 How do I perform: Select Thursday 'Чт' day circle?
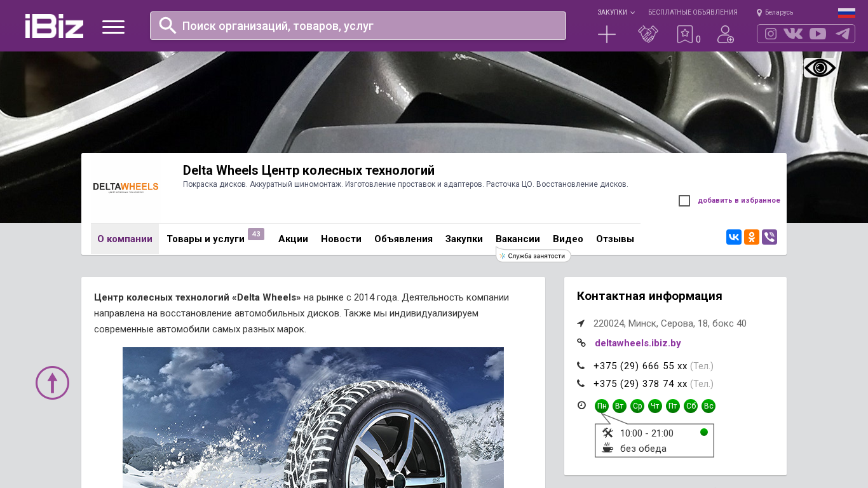(655, 406)
